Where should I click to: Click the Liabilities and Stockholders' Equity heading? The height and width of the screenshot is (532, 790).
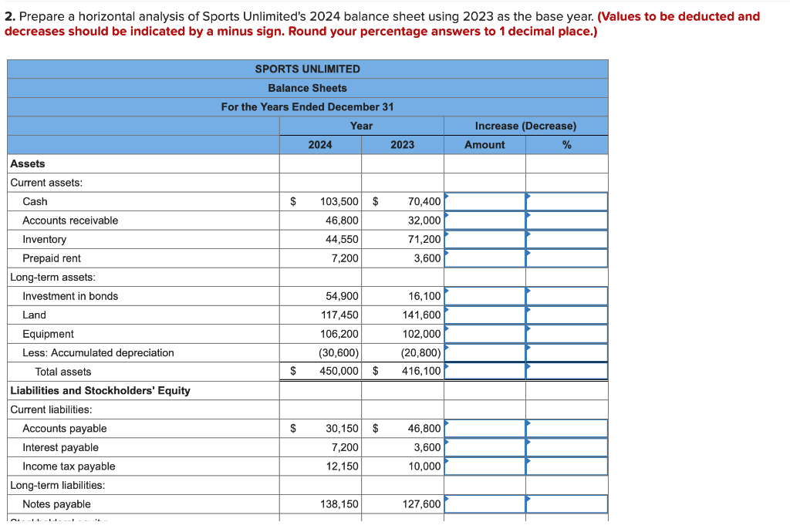(x=100, y=391)
